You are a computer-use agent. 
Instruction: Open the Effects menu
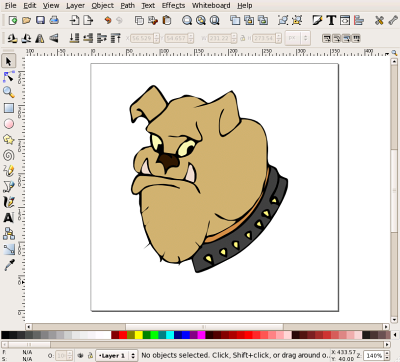tap(173, 6)
